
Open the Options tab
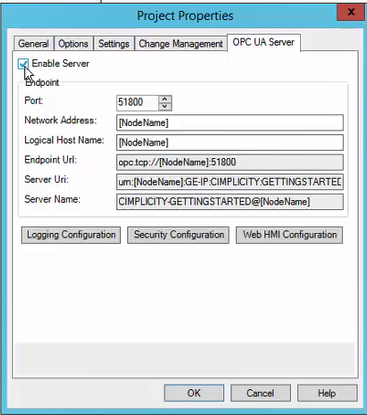[73, 44]
